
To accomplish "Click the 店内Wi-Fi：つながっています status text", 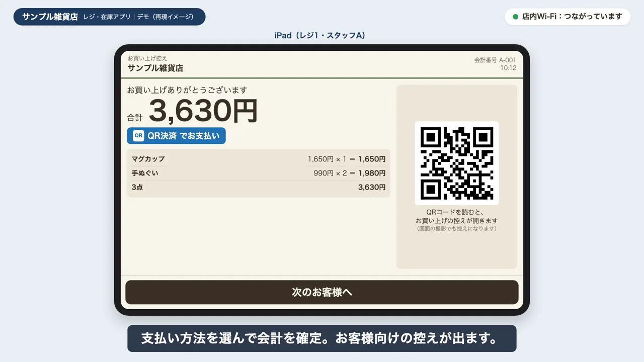I will click(572, 17).
